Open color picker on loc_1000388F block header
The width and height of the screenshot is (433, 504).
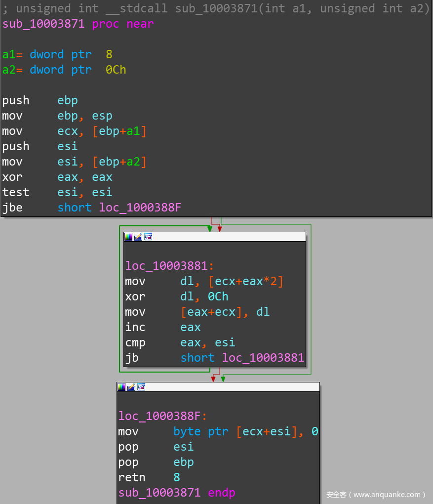[121, 387]
